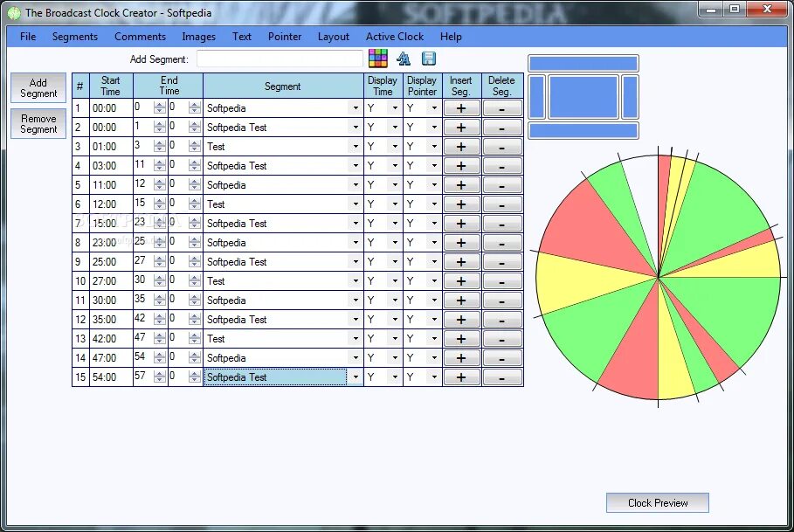
Task: Delete segment in row 11
Action: [x=502, y=301]
